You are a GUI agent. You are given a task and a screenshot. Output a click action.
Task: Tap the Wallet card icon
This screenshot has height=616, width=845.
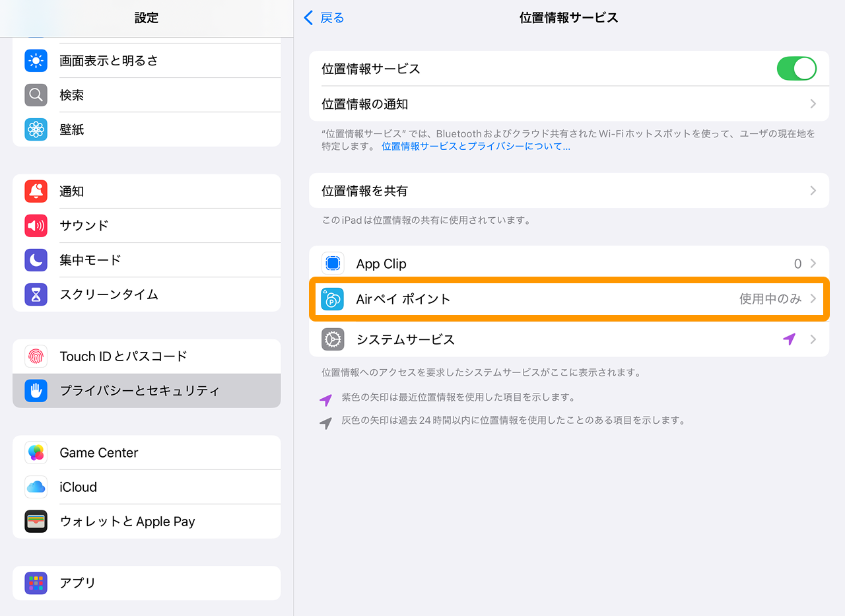[36, 522]
